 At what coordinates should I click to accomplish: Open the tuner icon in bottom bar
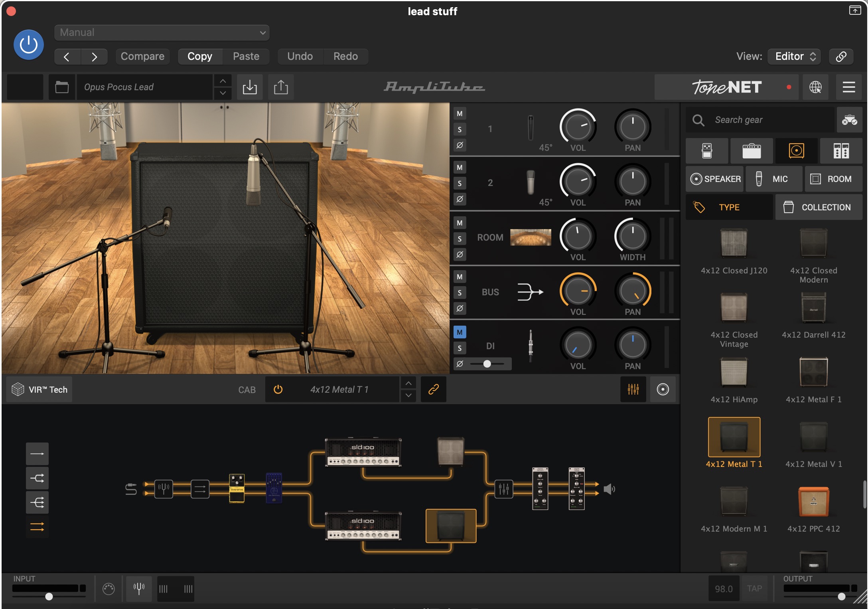[139, 589]
